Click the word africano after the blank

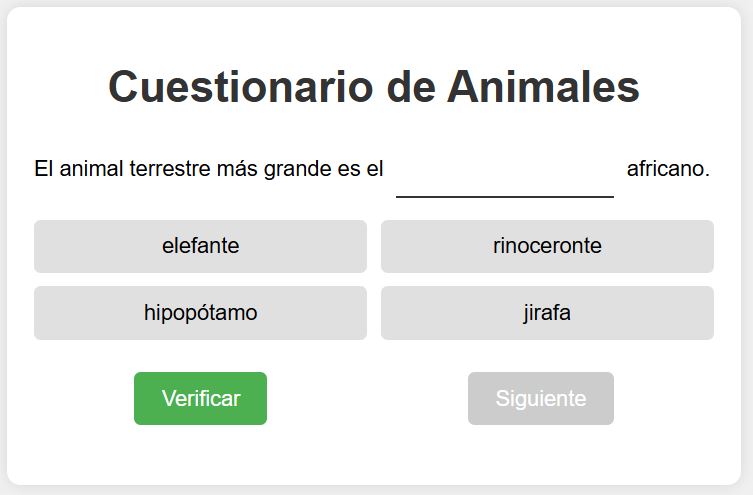point(668,169)
